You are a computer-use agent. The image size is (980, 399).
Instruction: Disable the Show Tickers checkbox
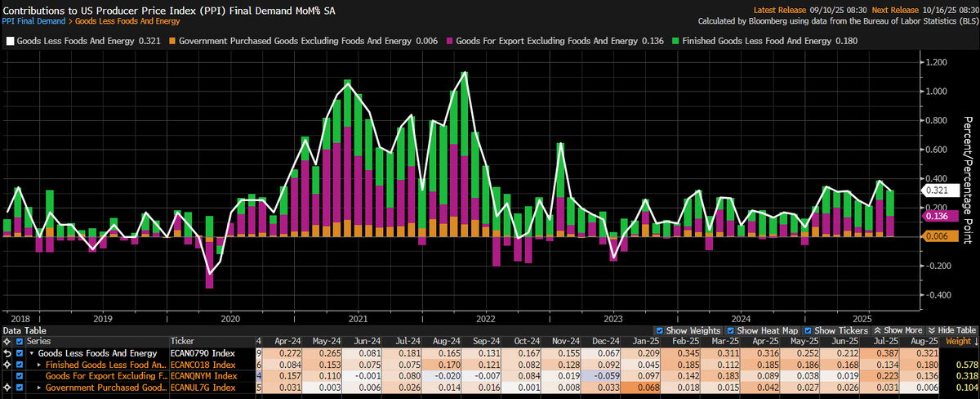coord(808,330)
